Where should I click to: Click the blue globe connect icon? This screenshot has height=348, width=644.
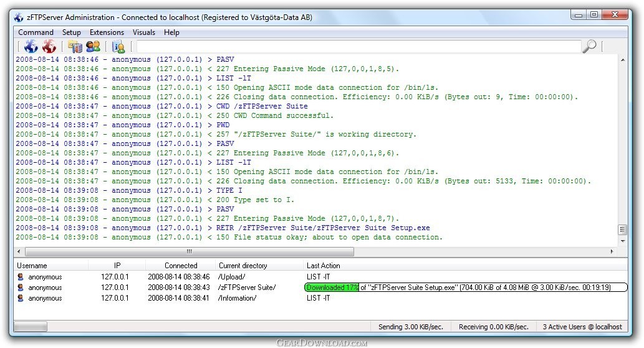(31, 46)
